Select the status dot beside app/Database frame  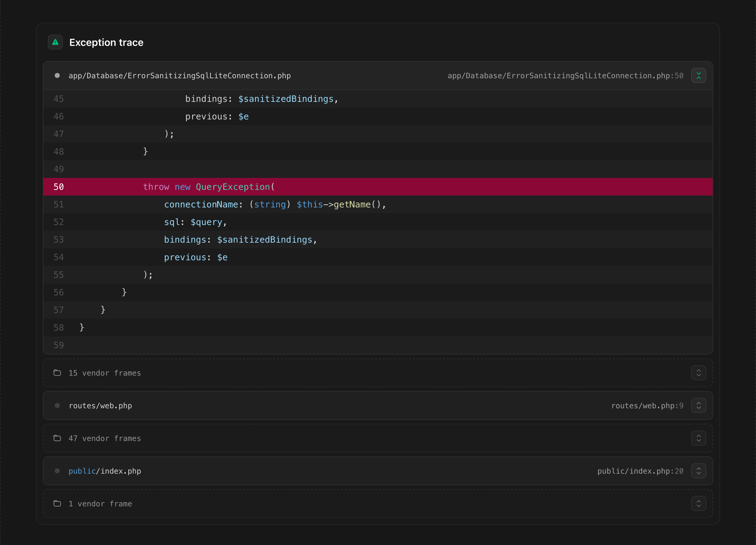[57, 75]
